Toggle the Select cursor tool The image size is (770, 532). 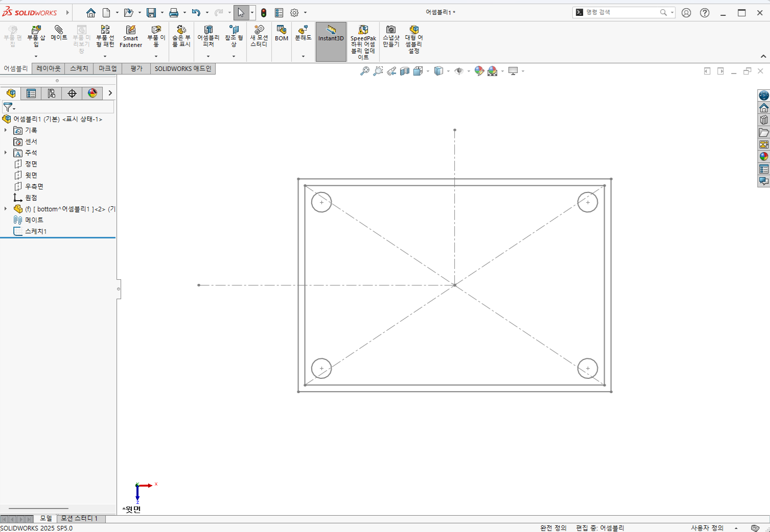pyautogui.click(x=241, y=13)
